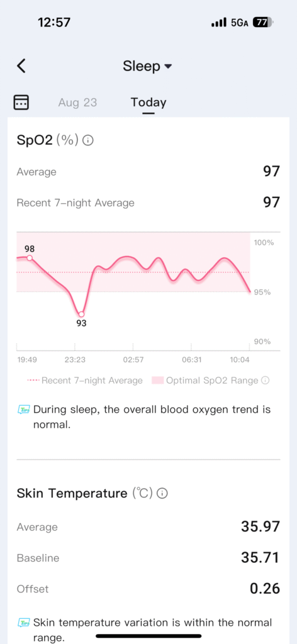Tap the Skin Temperature Offset value 0.26

pos(265,589)
